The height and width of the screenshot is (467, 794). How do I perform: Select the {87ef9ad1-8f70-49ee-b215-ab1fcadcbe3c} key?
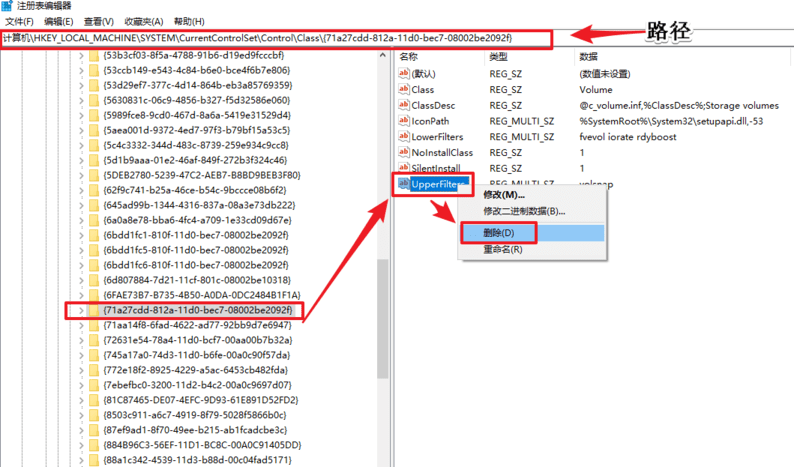click(195, 430)
